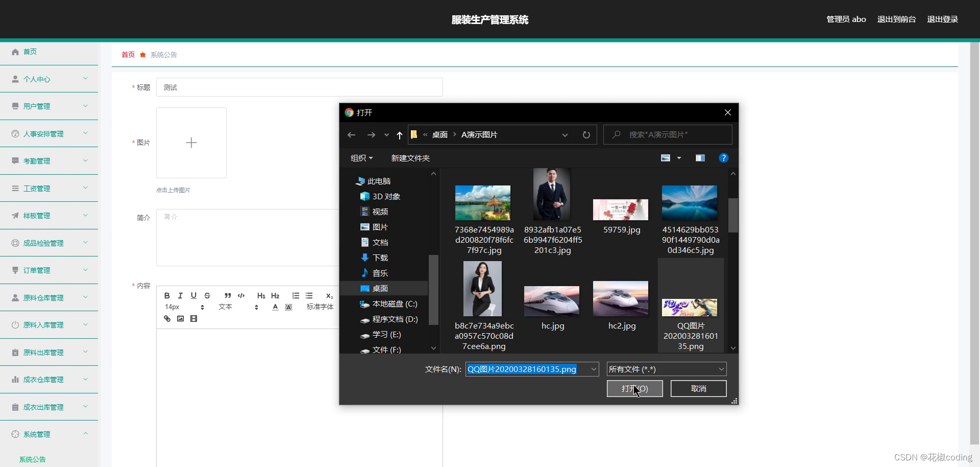Expand 个人中心 sidebar menu
Viewport: 980px width, 467px height.
49,79
